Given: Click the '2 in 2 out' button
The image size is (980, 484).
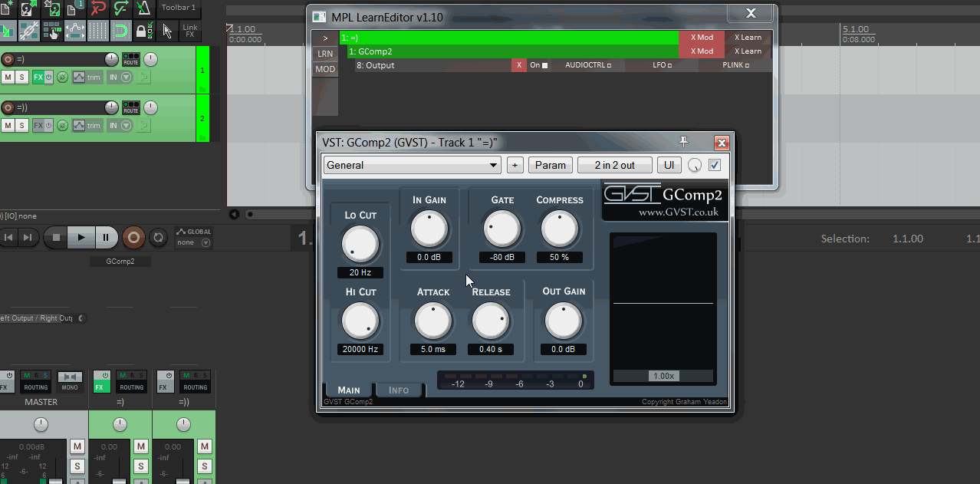Looking at the screenshot, I should click(x=615, y=165).
